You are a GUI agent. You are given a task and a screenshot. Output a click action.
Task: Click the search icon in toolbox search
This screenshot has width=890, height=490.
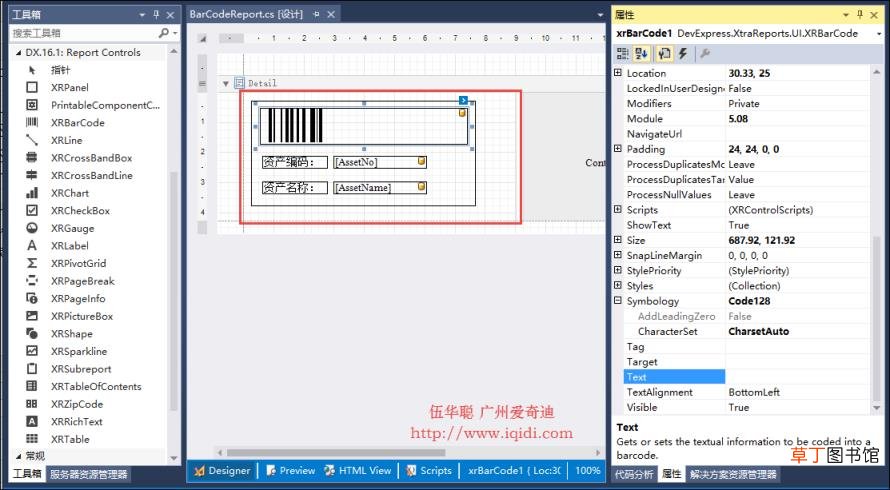(164, 33)
